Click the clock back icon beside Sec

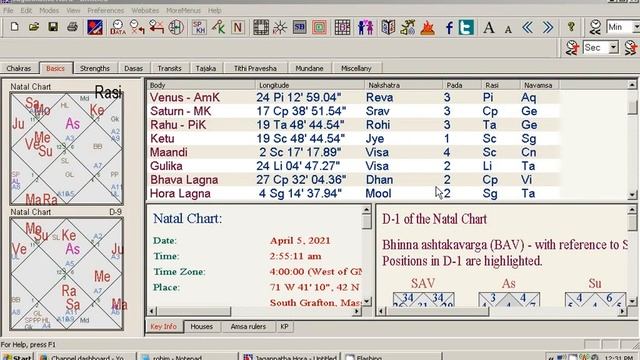pos(572,48)
